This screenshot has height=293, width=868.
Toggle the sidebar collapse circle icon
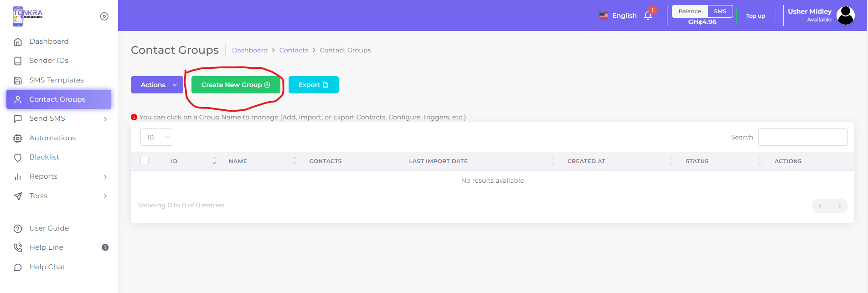pos(104,16)
